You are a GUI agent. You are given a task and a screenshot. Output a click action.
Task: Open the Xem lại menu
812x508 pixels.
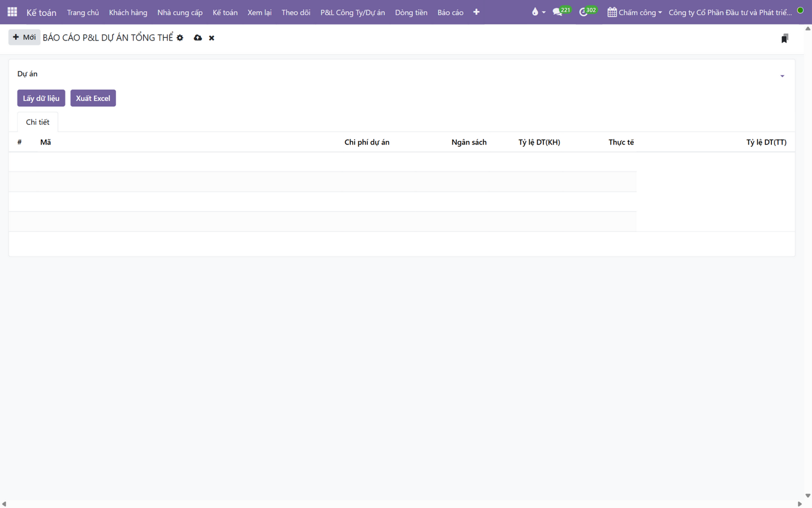click(x=260, y=12)
